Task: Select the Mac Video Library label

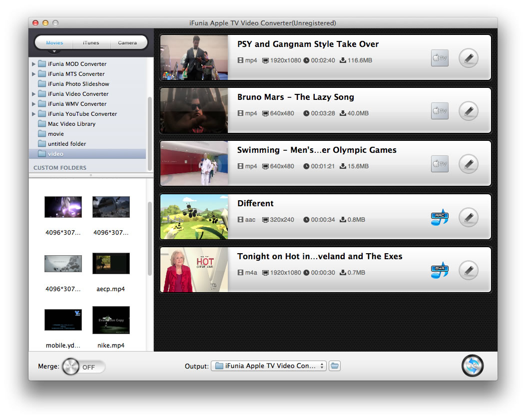Action: click(72, 124)
